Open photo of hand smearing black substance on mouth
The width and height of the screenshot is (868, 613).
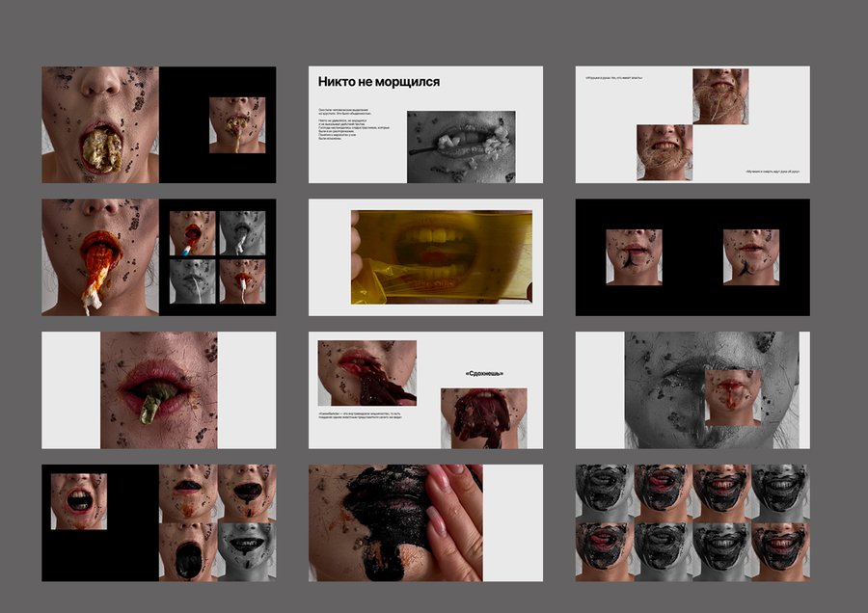(395, 522)
